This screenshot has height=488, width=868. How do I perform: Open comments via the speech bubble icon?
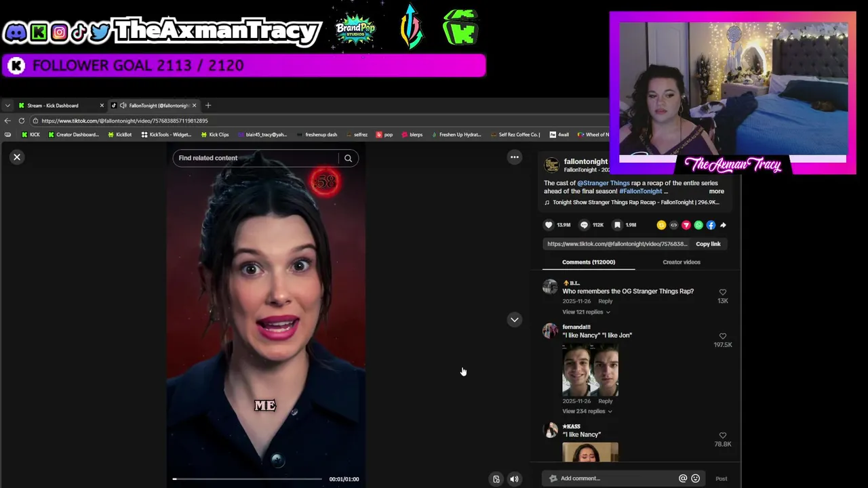[x=584, y=225]
